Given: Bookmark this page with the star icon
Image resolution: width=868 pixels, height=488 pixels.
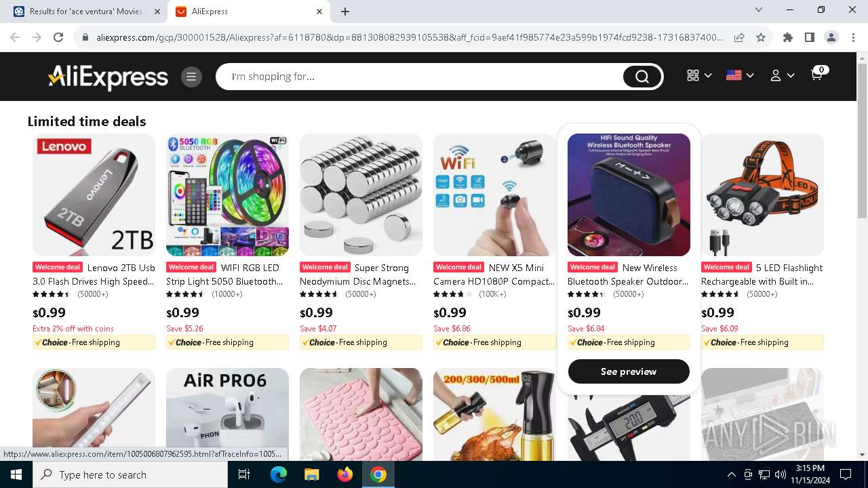Looking at the screenshot, I should point(761,37).
